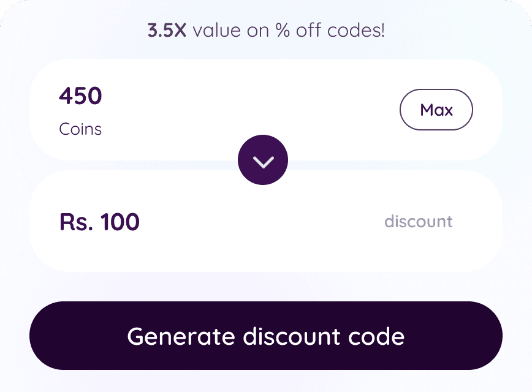532x392 pixels.
Task: Click the 'value on % off codes!' banner
Action: click(x=289, y=30)
